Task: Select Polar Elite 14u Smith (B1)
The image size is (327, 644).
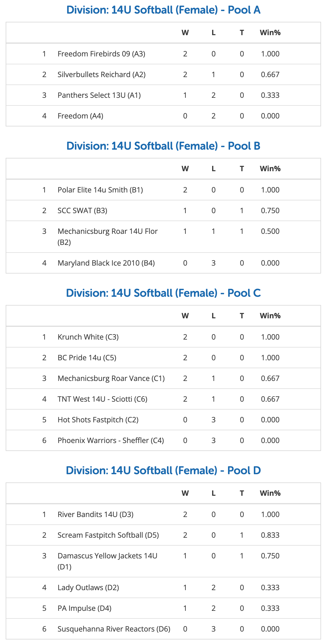Action: (x=100, y=190)
